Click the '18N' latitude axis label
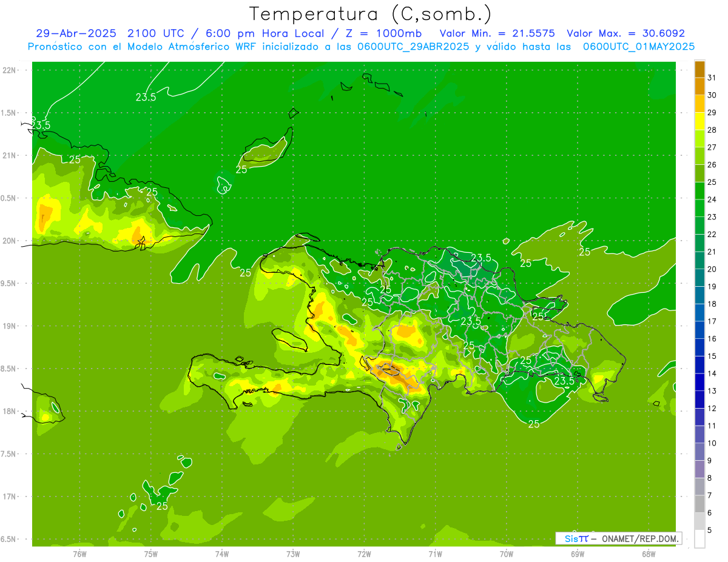 click(10, 411)
